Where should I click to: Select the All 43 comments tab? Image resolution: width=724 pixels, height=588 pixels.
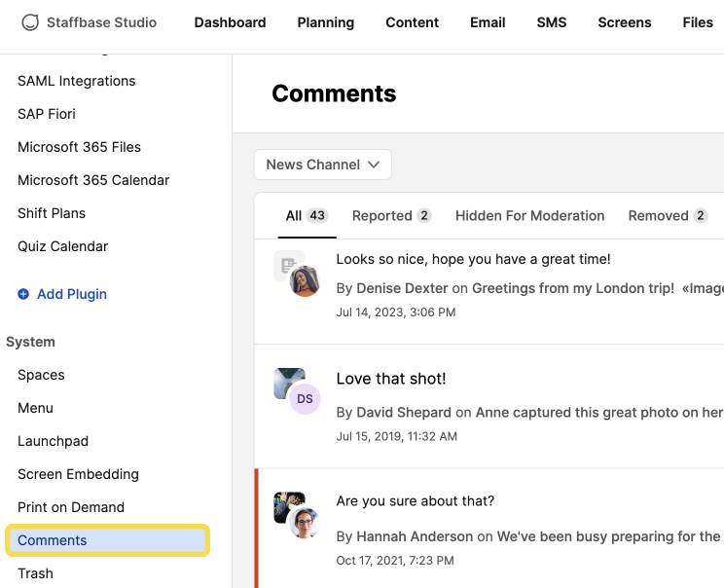point(307,216)
